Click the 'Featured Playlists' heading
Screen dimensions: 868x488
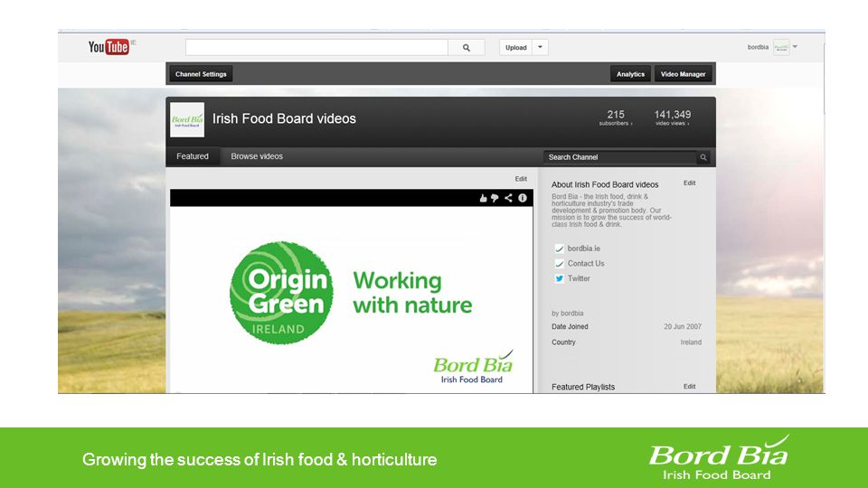(x=583, y=388)
